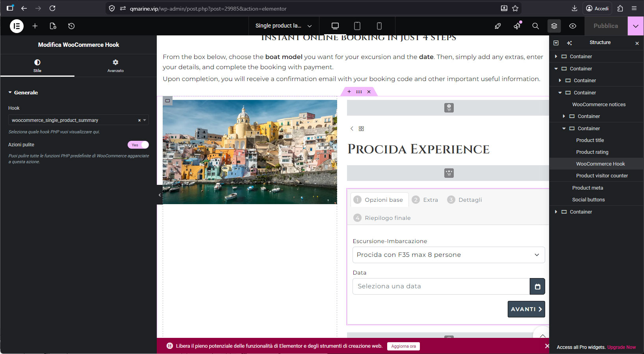Toggle the Azioni pulite switch

pyautogui.click(x=138, y=145)
